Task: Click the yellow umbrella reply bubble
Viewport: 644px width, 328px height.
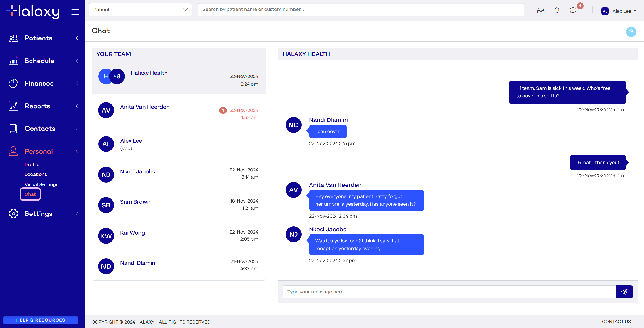Action: pos(366,244)
